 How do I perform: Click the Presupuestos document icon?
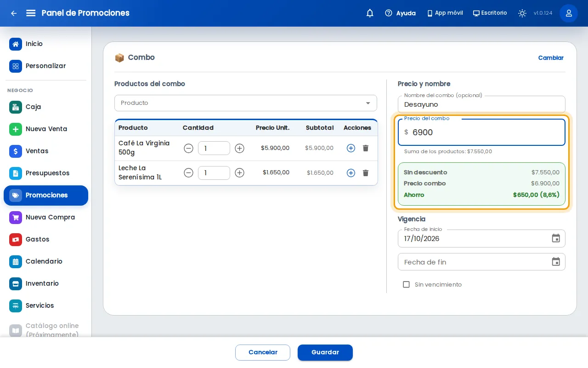[x=16, y=173]
